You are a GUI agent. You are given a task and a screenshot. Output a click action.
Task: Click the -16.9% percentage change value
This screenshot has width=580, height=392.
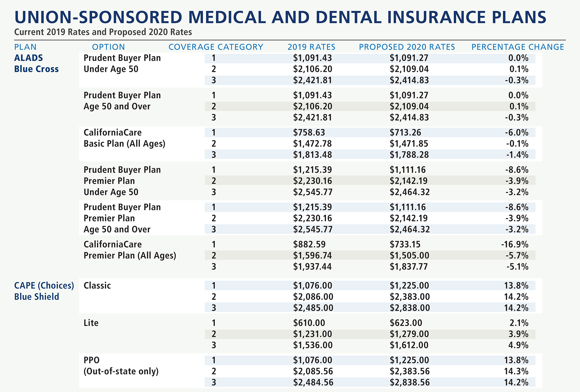click(515, 244)
